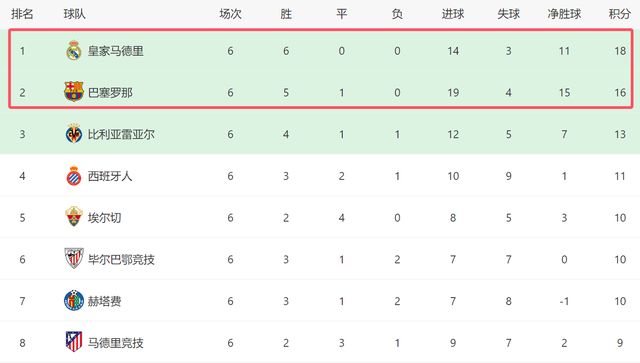Open the 皇家马德里 team link

pos(116,51)
